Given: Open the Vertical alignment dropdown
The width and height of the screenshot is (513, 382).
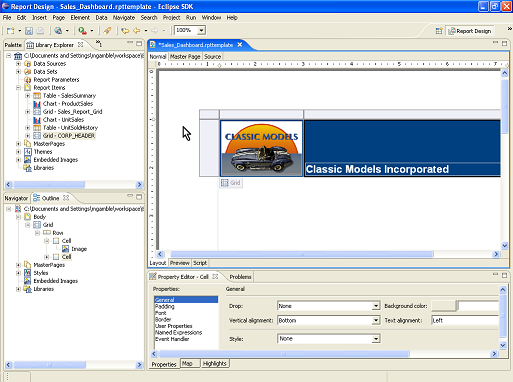Looking at the screenshot, I should (376, 321).
